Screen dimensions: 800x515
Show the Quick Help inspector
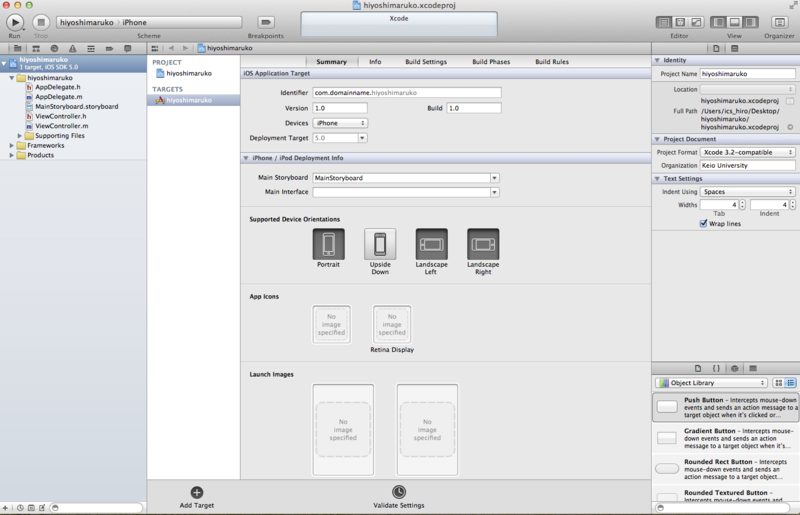coord(735,48)
